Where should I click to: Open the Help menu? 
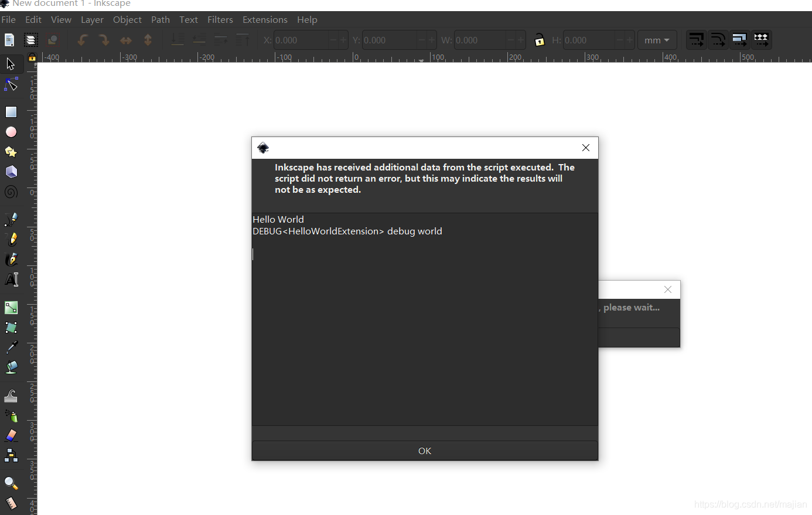pos(307,19)
